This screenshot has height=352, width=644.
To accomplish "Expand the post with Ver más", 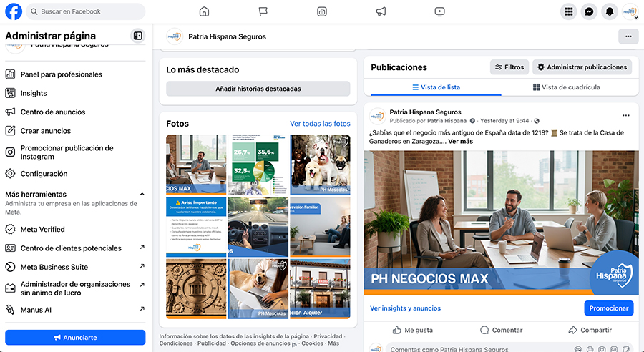I will [x=460, y=141].
